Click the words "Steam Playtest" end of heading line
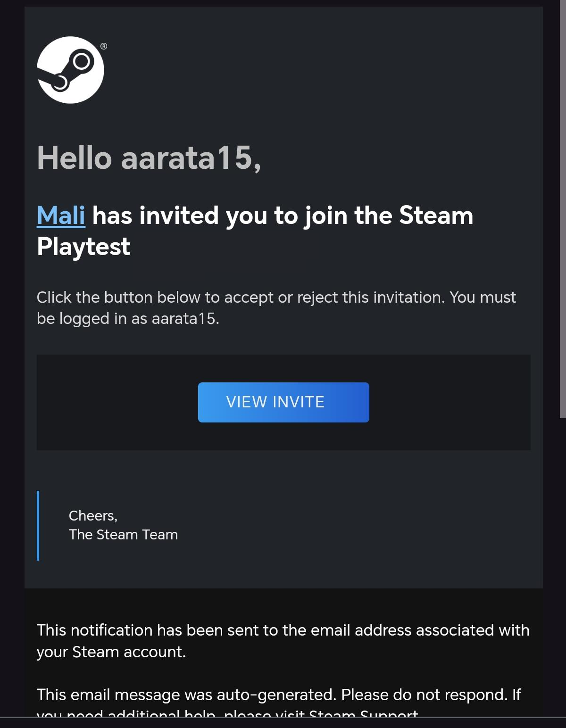The image size is (566, 728). (x=436, y=215)
